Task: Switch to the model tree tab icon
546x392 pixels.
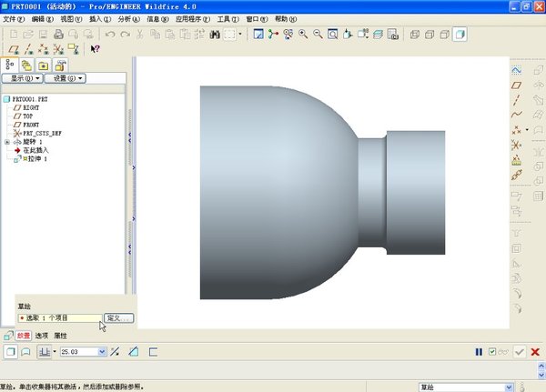Action: 10,65
